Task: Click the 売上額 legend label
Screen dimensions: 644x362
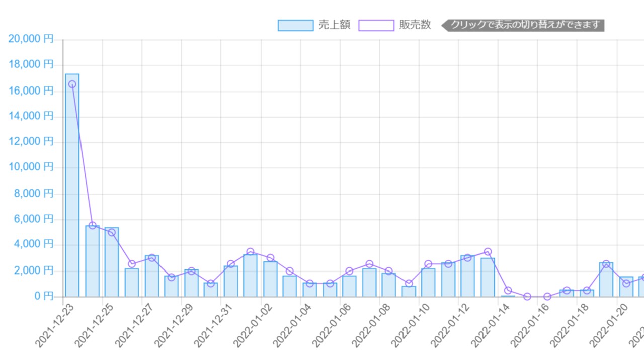Action: tap(334, 25)
